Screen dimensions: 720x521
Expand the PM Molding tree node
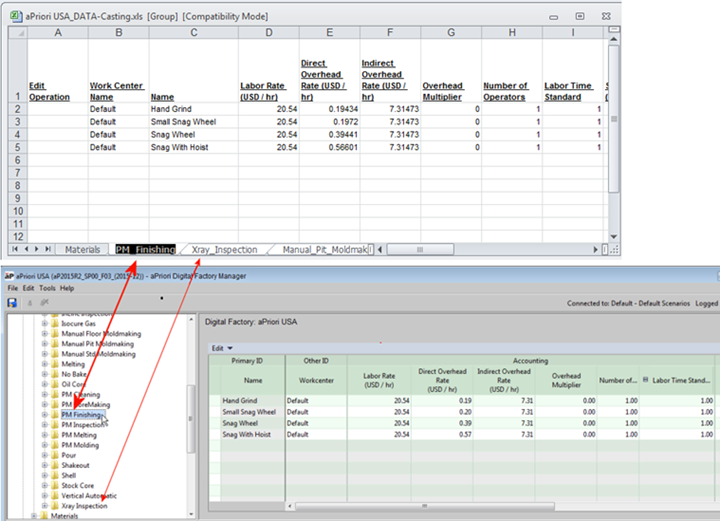(x=45, y=445)
